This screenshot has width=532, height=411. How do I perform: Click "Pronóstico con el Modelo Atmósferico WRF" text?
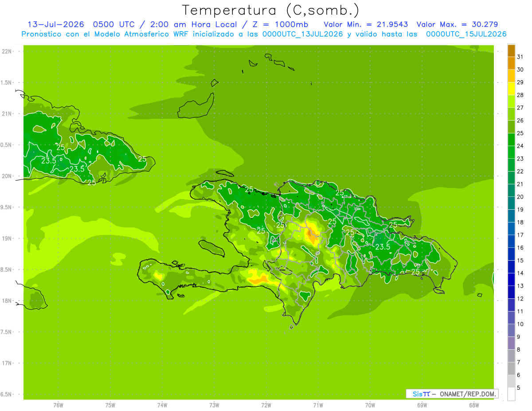(x=106, y=34)
